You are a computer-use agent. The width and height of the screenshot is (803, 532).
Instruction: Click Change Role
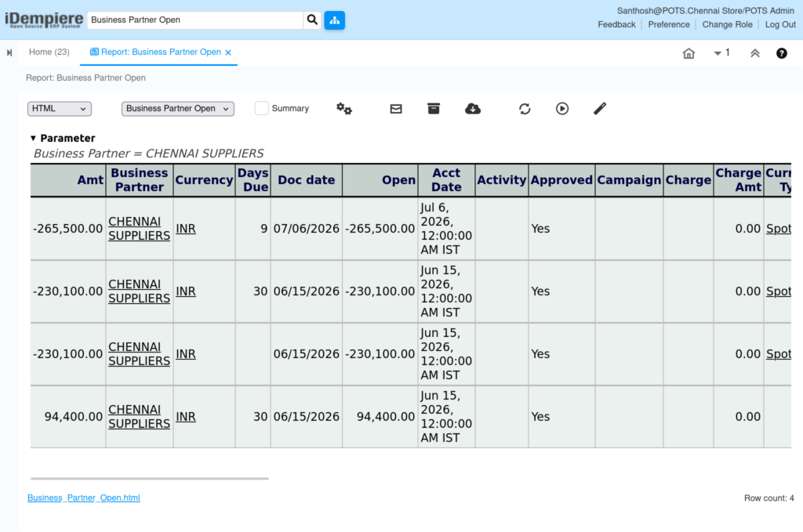727,24
